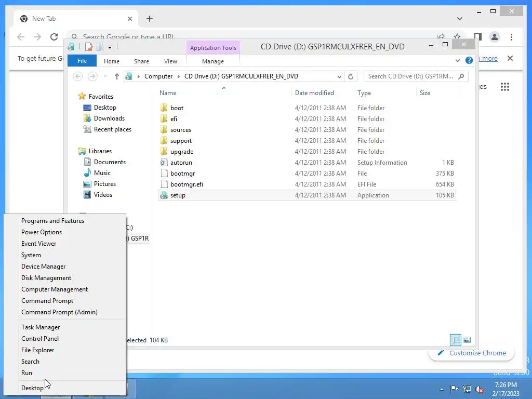Viewport: 532px width, 399px height.
Task: Open the recent locations dropdown arrow
Action: pyautogui.click(x=105, y=76)
